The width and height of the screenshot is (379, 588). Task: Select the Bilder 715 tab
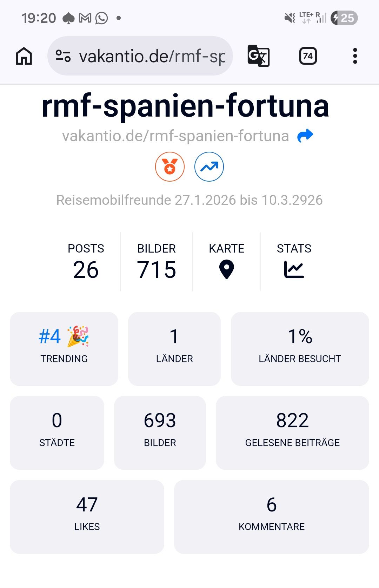click(157, 261)
